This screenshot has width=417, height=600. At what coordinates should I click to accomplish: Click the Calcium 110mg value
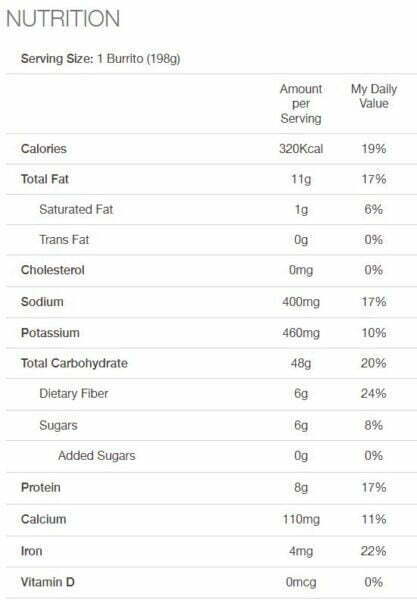click(x=301, y=519)
